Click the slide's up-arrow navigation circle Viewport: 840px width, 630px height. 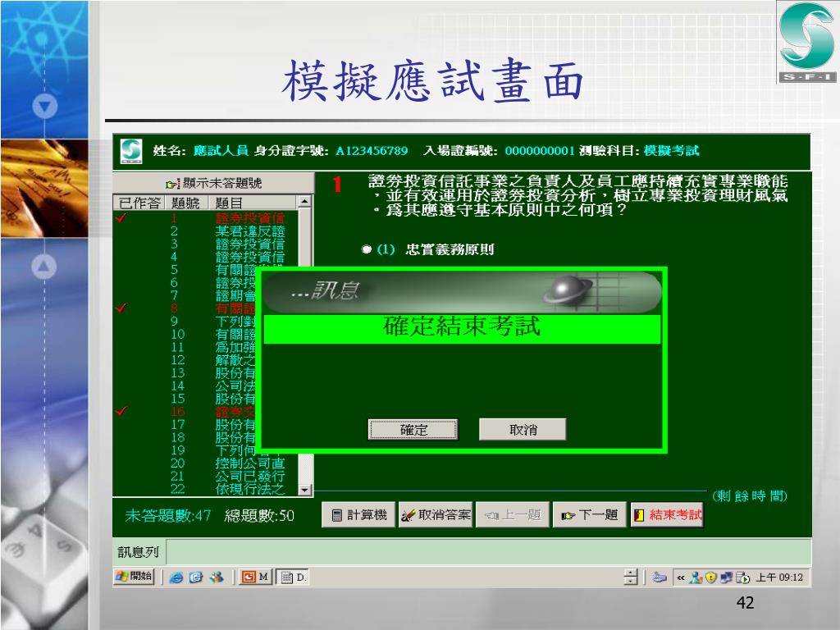click(44, 267)
